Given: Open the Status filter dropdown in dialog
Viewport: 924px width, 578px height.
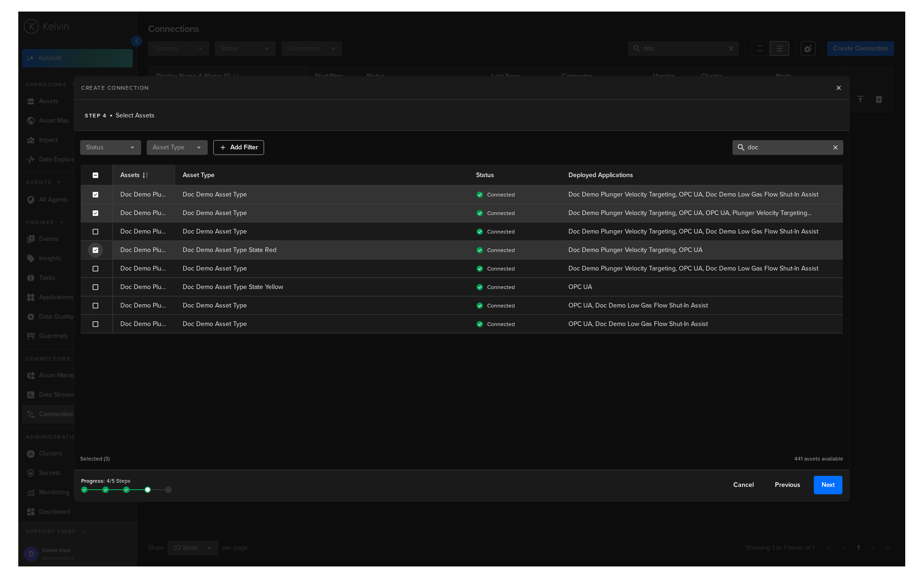Looking at the screenshot, I should 110,147.
